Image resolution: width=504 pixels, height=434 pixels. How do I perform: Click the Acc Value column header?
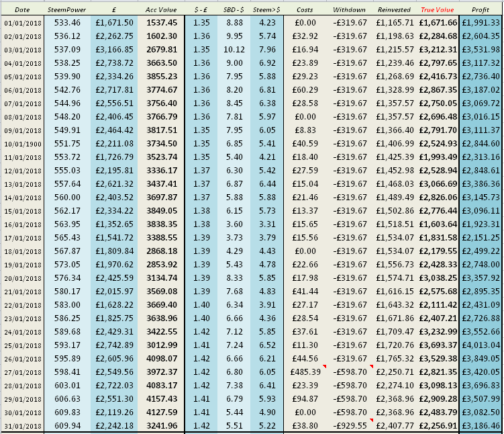click(161, 10)
